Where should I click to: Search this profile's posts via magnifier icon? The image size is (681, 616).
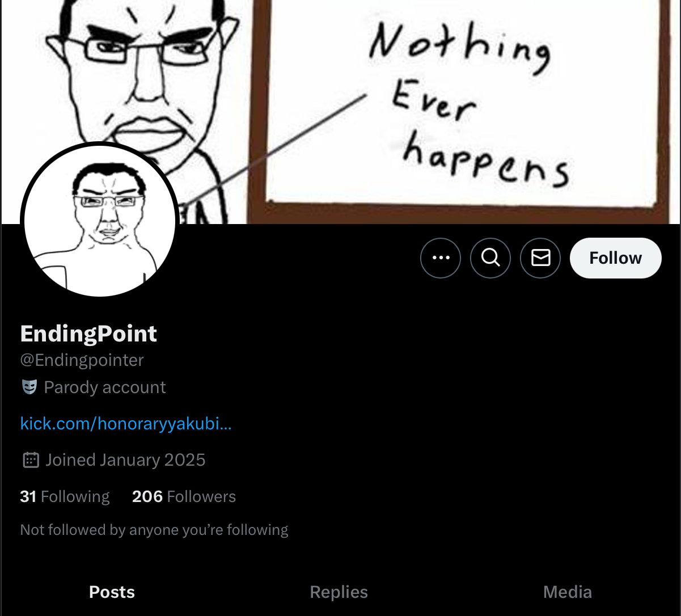pyautogui.click(x=490, y=258)
